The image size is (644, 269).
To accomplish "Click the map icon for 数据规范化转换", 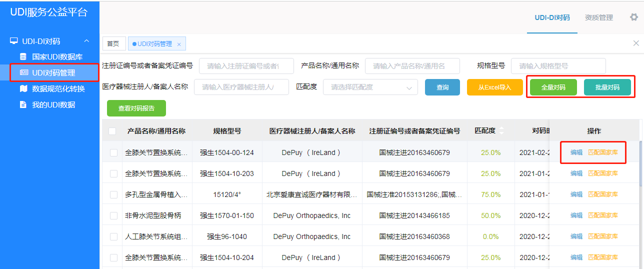I will [x=23, y=88].
